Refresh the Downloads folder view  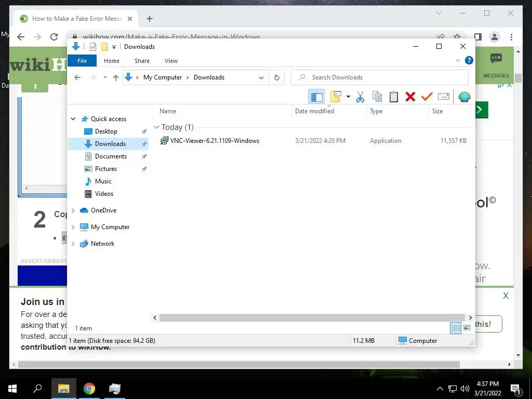tap(277, 78)
